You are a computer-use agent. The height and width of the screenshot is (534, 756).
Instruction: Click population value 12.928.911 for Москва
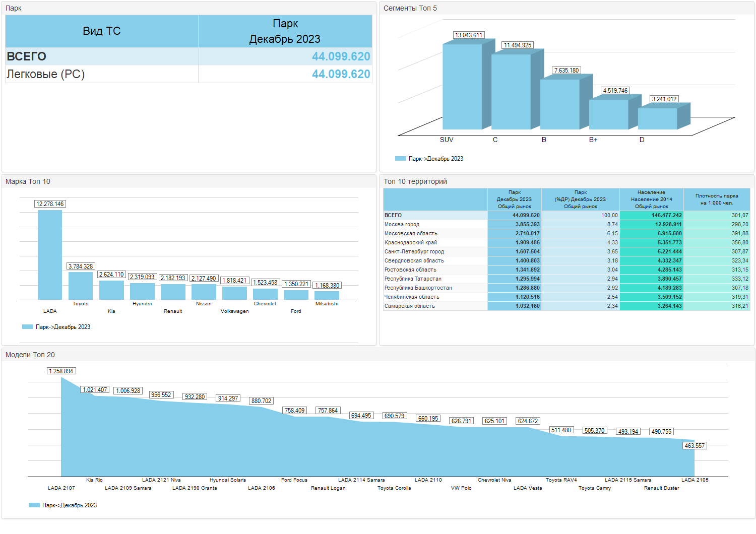pos(668,224)
